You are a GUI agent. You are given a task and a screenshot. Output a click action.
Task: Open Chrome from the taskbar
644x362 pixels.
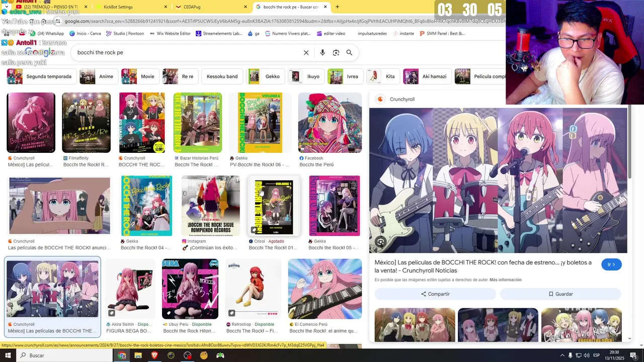click(122, 355)
